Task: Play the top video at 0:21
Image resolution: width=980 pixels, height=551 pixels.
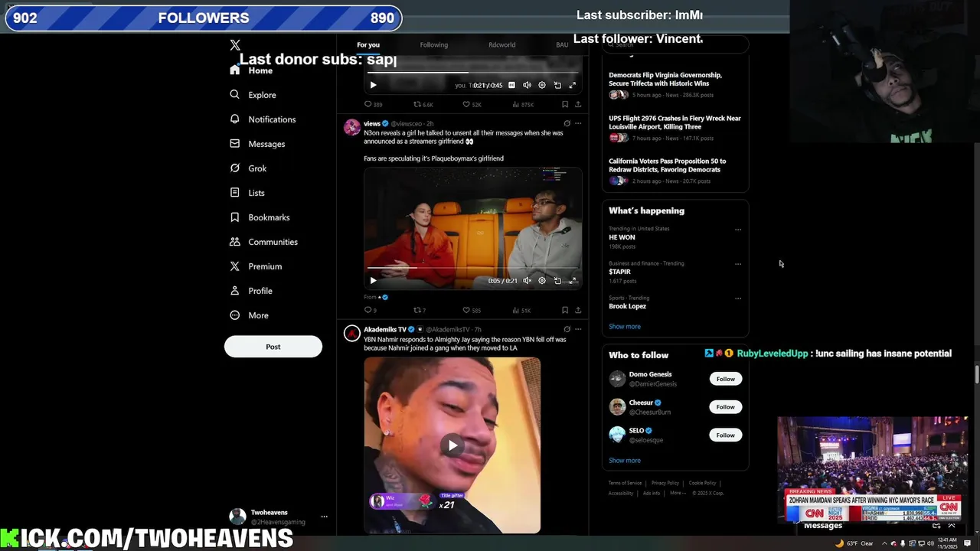Action: click(373, 85)
